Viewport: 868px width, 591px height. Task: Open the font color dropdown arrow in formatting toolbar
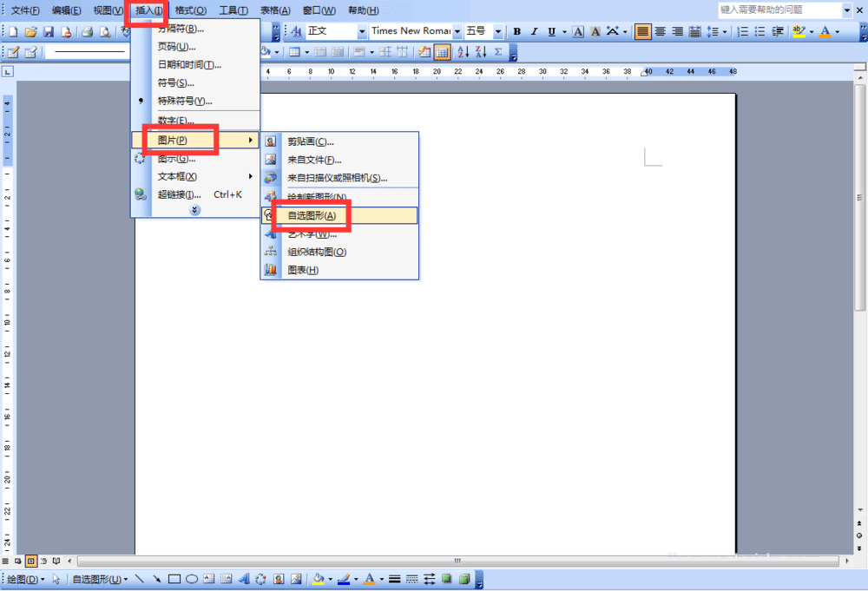[837, 31]
